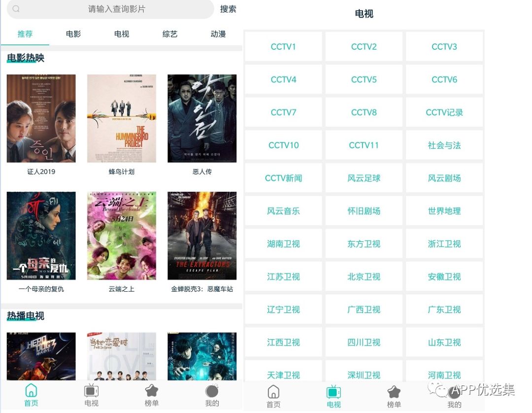Select 东方卫视 channel
Screen dimensions: 532x413
pyautogui.click(x=364, y=244)
